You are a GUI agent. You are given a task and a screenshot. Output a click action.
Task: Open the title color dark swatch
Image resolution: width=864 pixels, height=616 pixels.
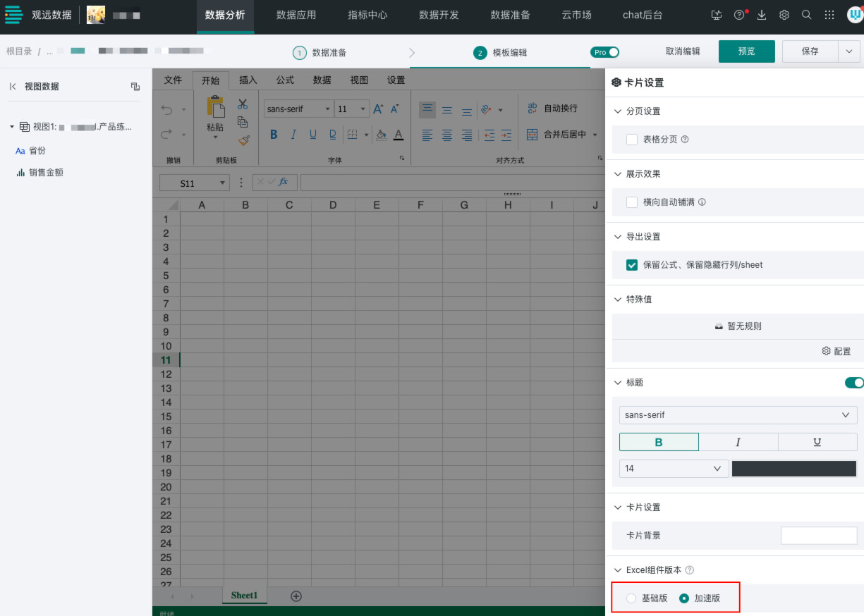point(794,469)
